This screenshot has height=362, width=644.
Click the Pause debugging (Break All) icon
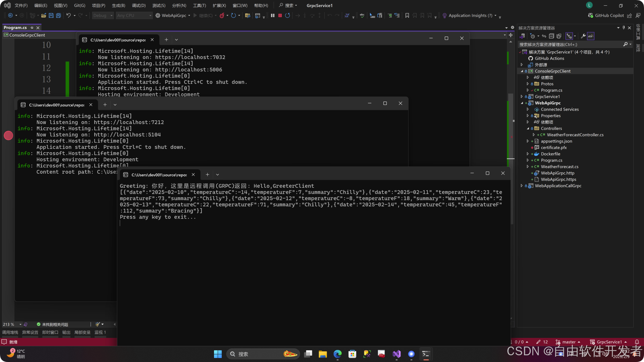click(273, 15)
